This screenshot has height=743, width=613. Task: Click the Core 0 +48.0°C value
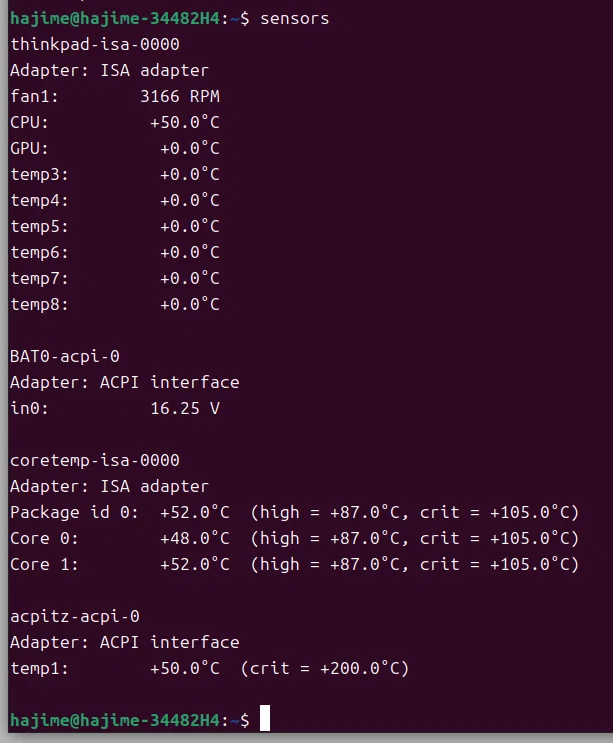coord(195,538)
